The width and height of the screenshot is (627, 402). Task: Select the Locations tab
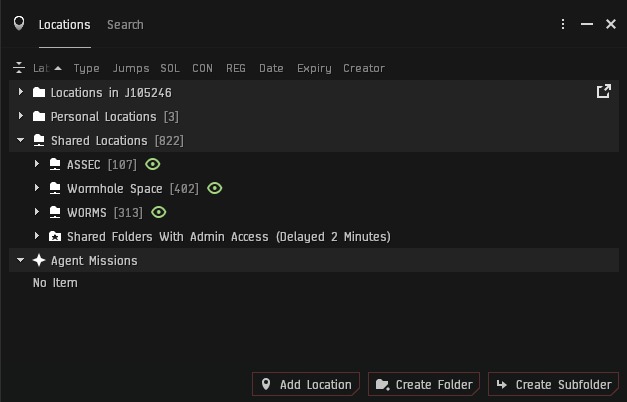tap(64, 24)
